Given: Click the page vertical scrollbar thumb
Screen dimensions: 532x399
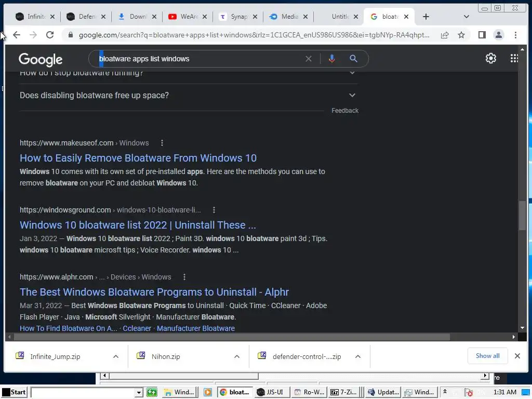Looking at the screenshot, I should [522, 216].
